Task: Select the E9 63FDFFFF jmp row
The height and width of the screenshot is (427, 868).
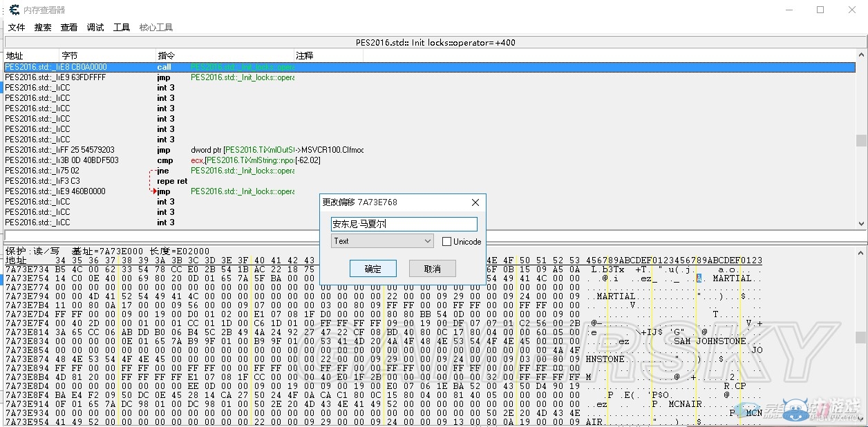Action: [429, 77]
